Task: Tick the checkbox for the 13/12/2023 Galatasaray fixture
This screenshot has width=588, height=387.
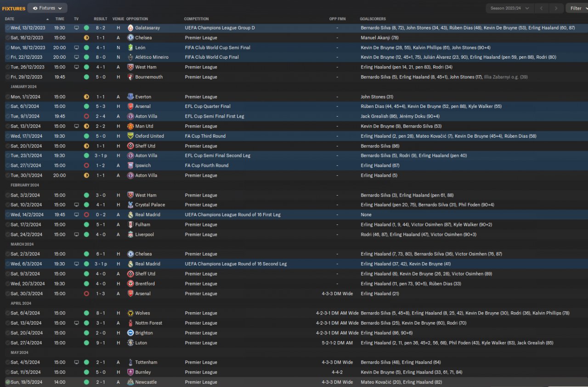Action: pyautogui.click(x=7, y=28)
